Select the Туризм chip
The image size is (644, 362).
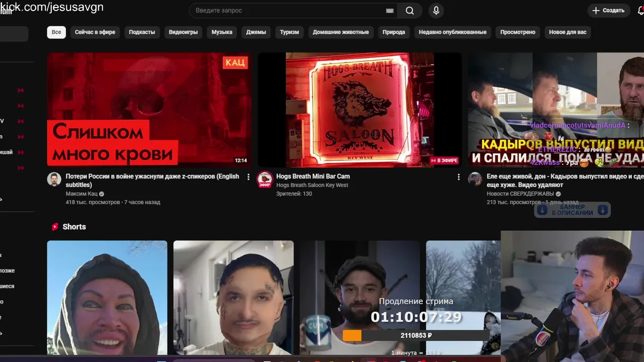[289, 32]
